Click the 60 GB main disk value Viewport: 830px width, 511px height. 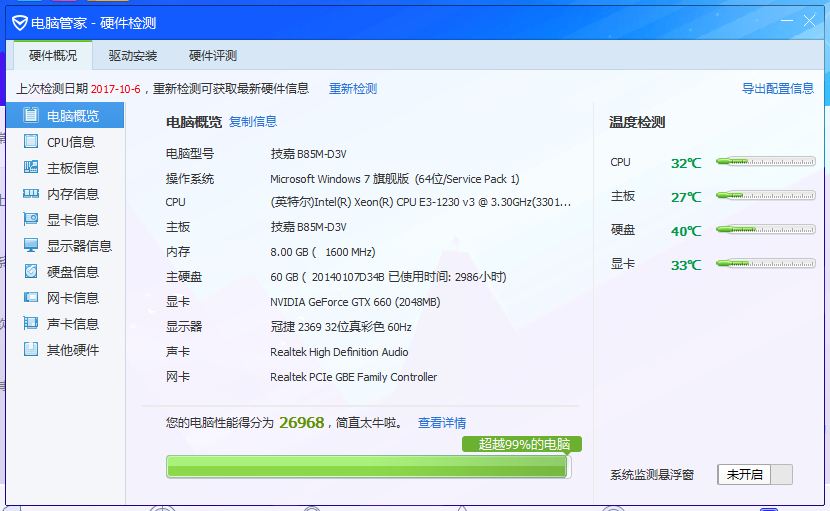click(388, 277)
